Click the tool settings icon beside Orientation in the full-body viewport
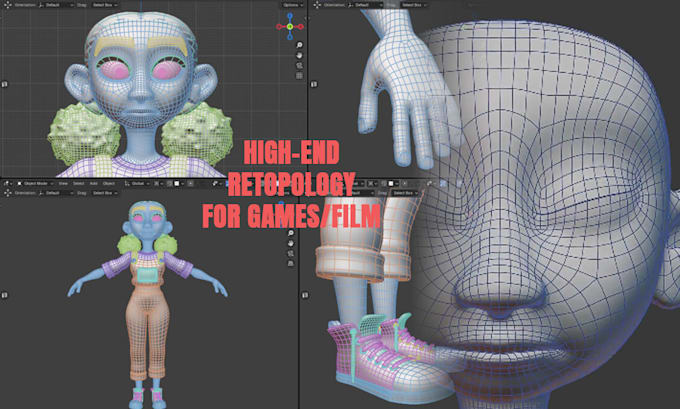 (x=7, y=193)
